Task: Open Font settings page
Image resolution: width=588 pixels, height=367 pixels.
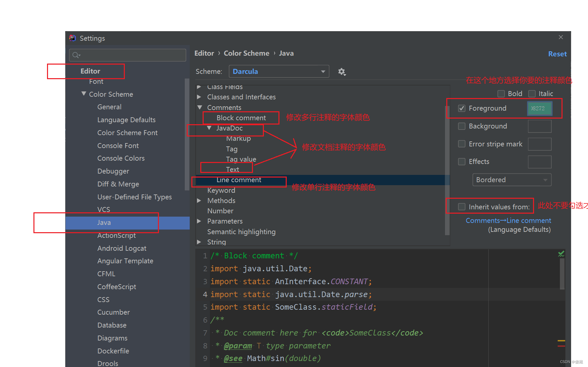Action: tap(96, 81)
